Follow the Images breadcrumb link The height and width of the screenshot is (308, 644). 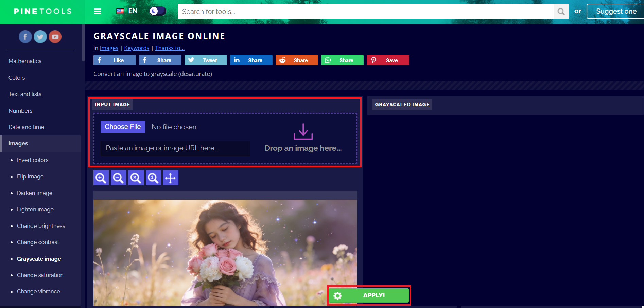click(x=109, y=48)
